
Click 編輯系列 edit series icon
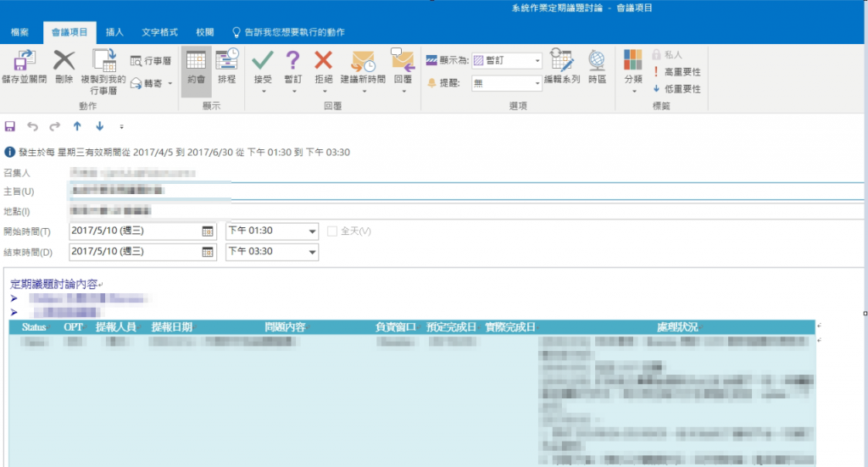click(x=562, y=60)
